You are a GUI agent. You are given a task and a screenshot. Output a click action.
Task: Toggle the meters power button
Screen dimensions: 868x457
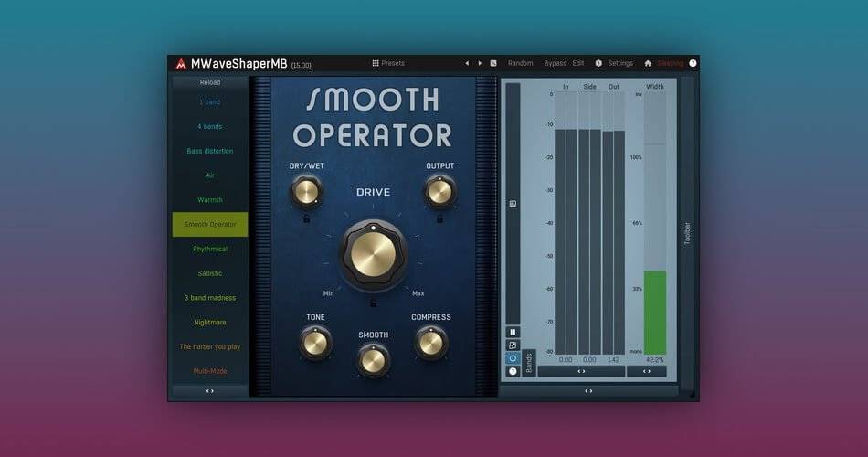[513, 358]
